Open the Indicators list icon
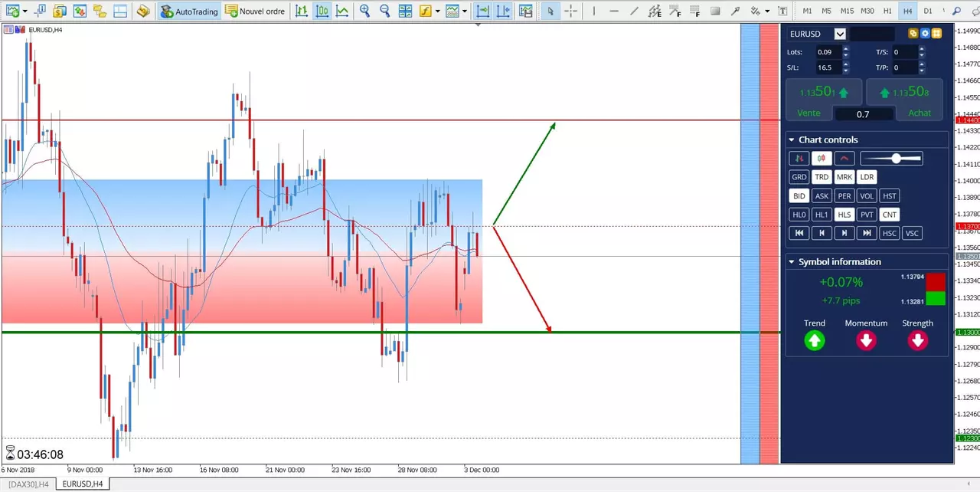Image resolution: width=980 pixels, height=492 pixels. pos(425,11)
